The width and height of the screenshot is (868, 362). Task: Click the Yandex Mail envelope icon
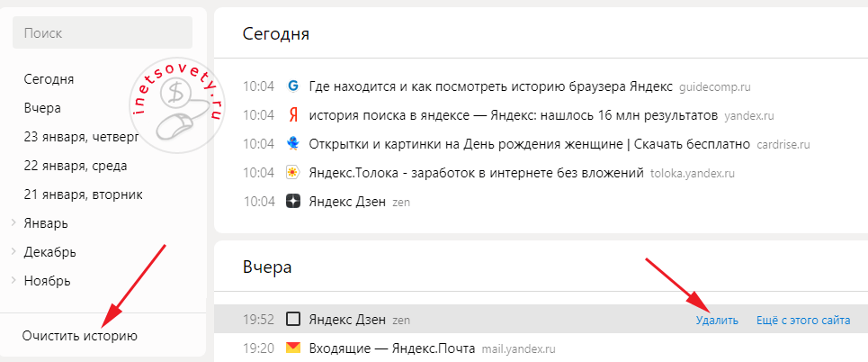click(292, 347)
